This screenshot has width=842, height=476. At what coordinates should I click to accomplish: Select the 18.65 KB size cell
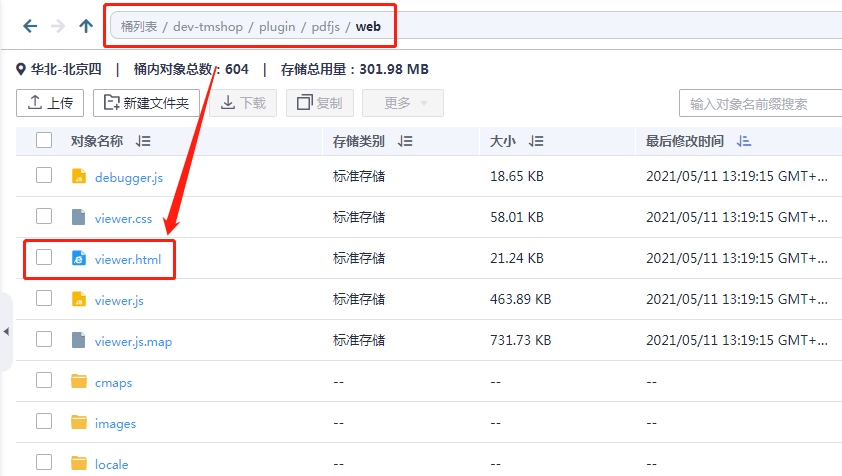coord(517,176)
